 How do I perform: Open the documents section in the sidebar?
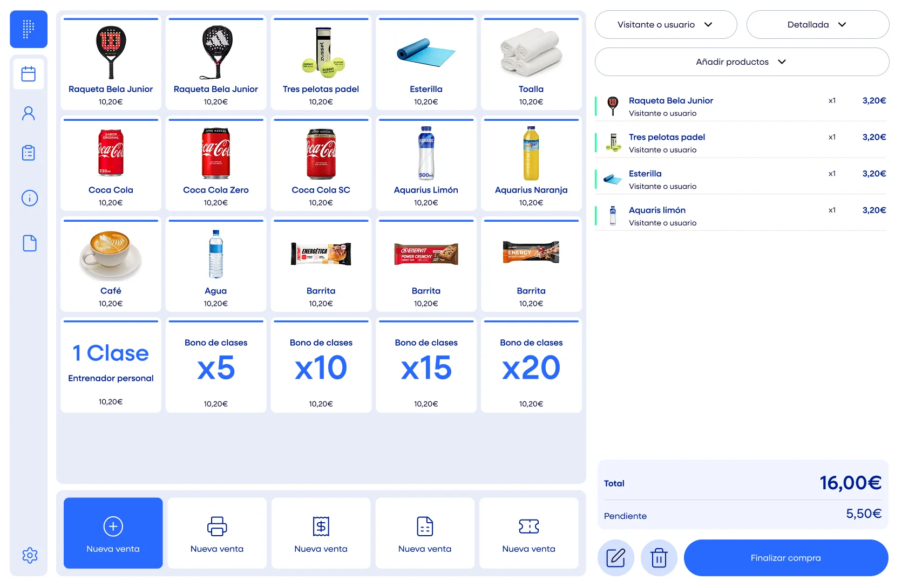(28, 243)
